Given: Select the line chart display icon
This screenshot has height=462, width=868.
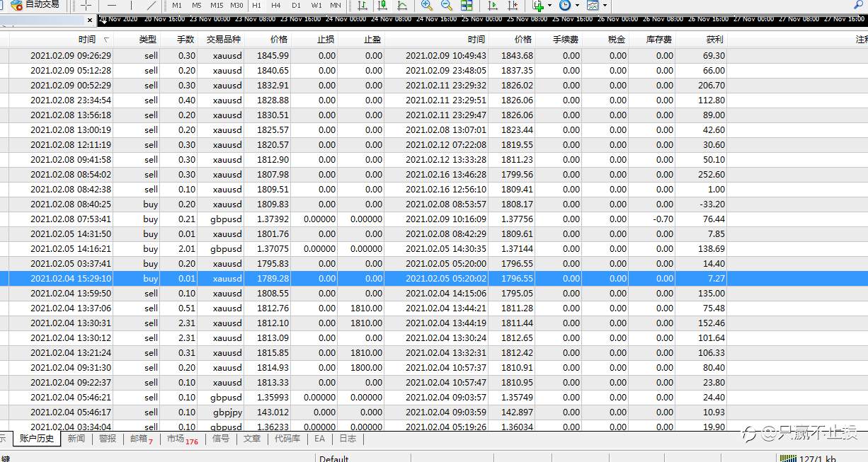Looking at the screenshot, I should coord(402,5).
